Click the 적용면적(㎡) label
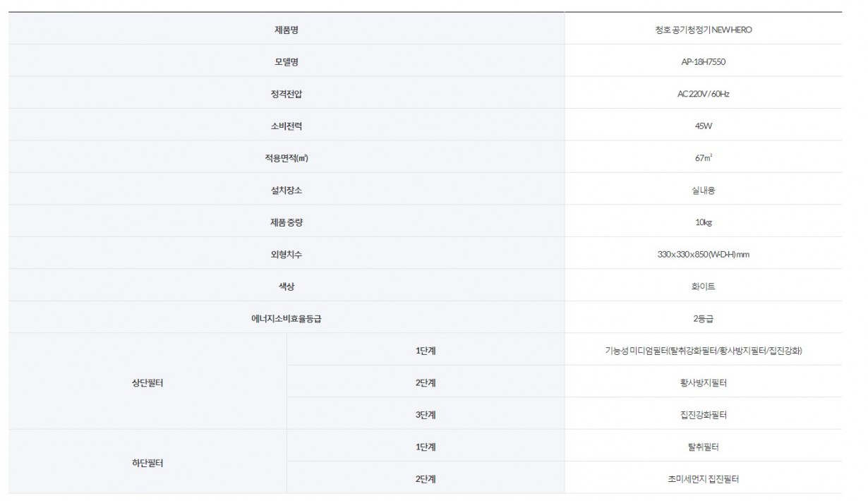Screen dimensions: 868x501 pos(287,158)
